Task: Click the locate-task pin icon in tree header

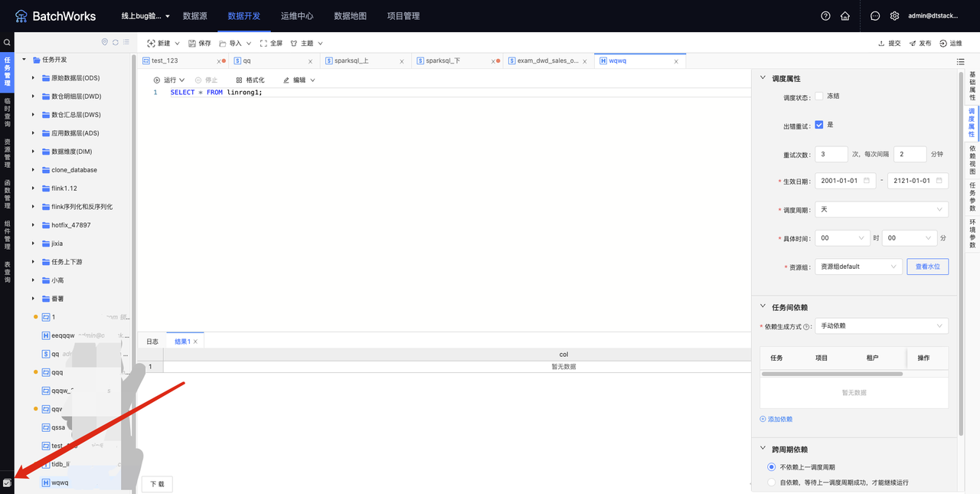Action: pyautogui.click(x=105, y=42)
